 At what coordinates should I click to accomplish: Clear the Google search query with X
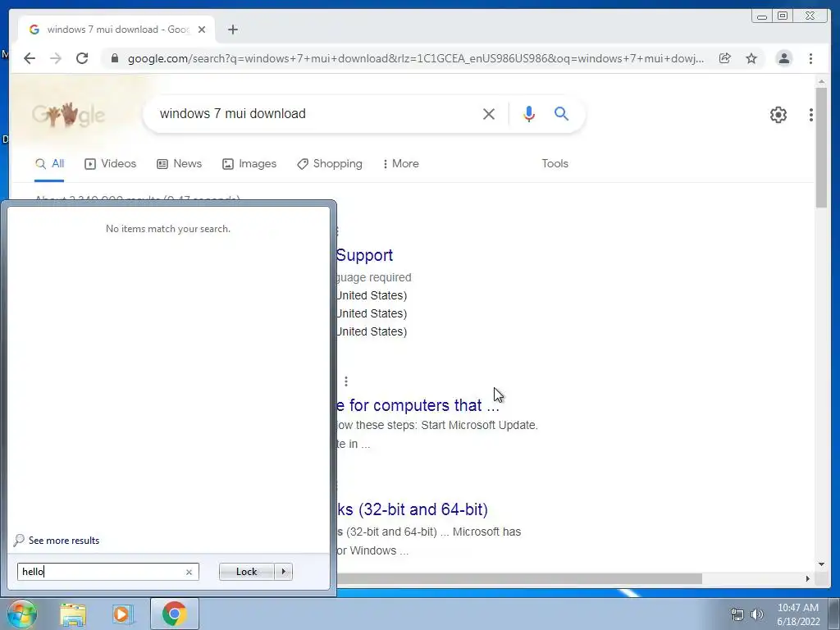(x=489, y=113)
